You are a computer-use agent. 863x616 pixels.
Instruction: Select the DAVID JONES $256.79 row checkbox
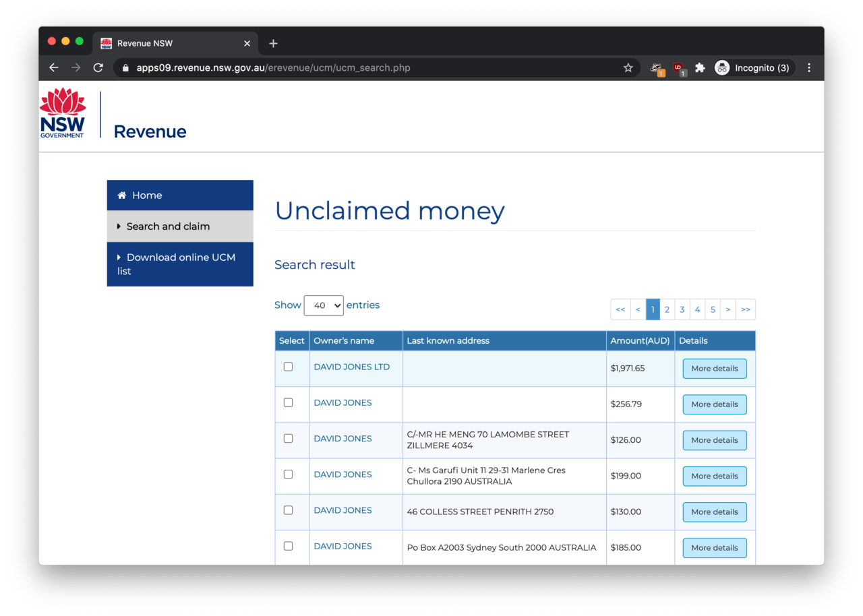[x=289, y=402]
